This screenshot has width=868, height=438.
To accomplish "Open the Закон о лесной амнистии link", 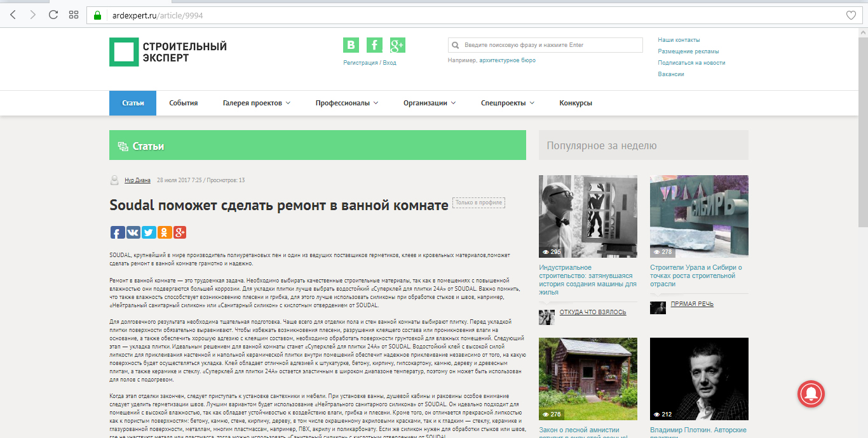I will [x=583, y=432].
